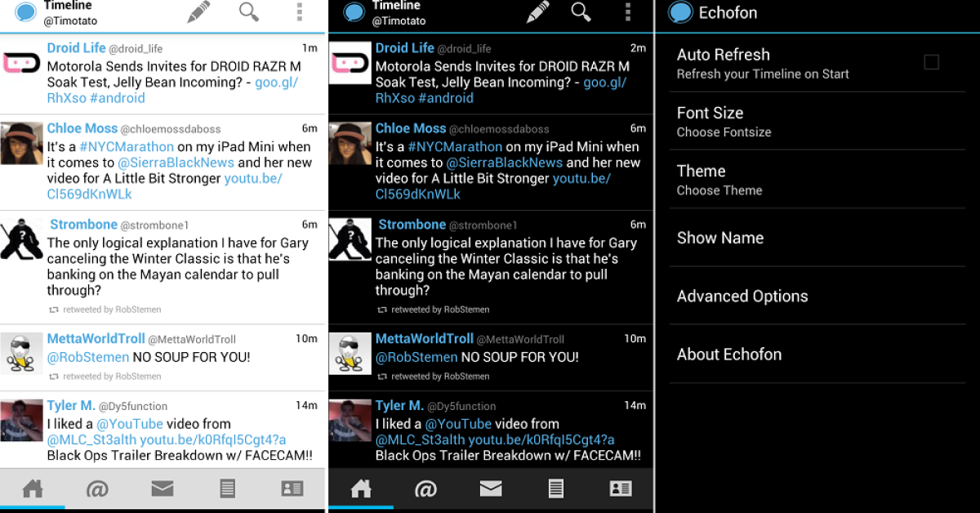The height and width of the screenshot is (513, 980).
Task: Click @strombone1 handle in dark theme
Action: click(483, 225)
